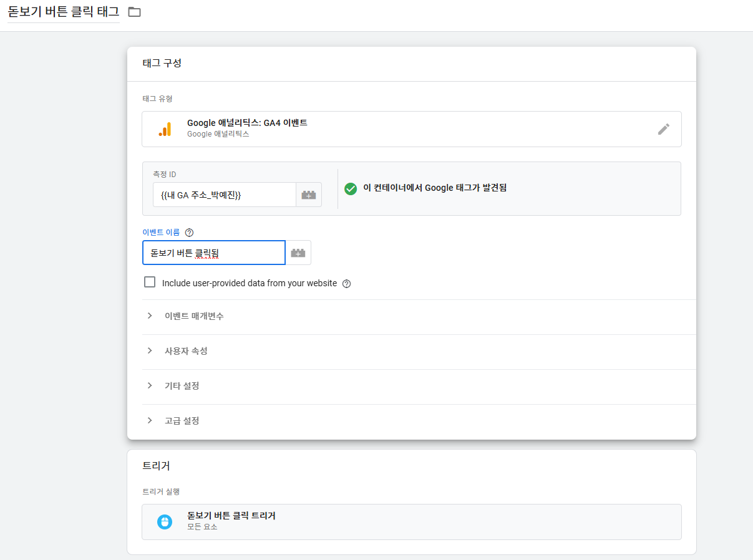Click the folder icon beside tag name
The width and height of the screenshot is (753, 560).
[134, 12]
